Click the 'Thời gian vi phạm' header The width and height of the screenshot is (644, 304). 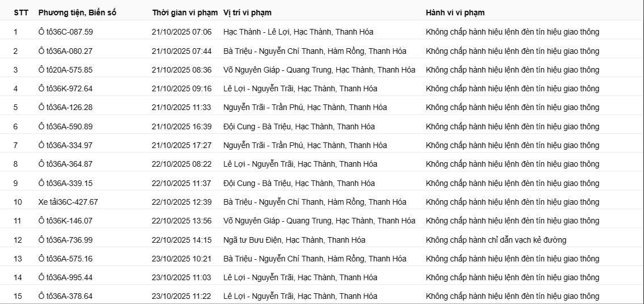pos(185,12)
